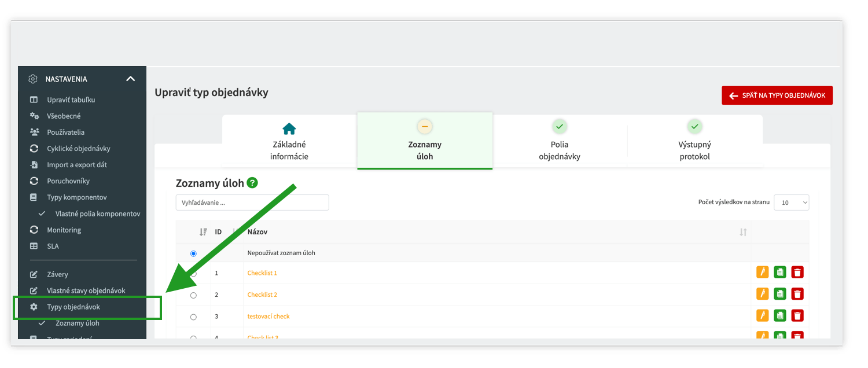868x368 pixels.
Task: Open the Výstupný protokol tab
Action: pyautogui.click(x=695, y=142)
